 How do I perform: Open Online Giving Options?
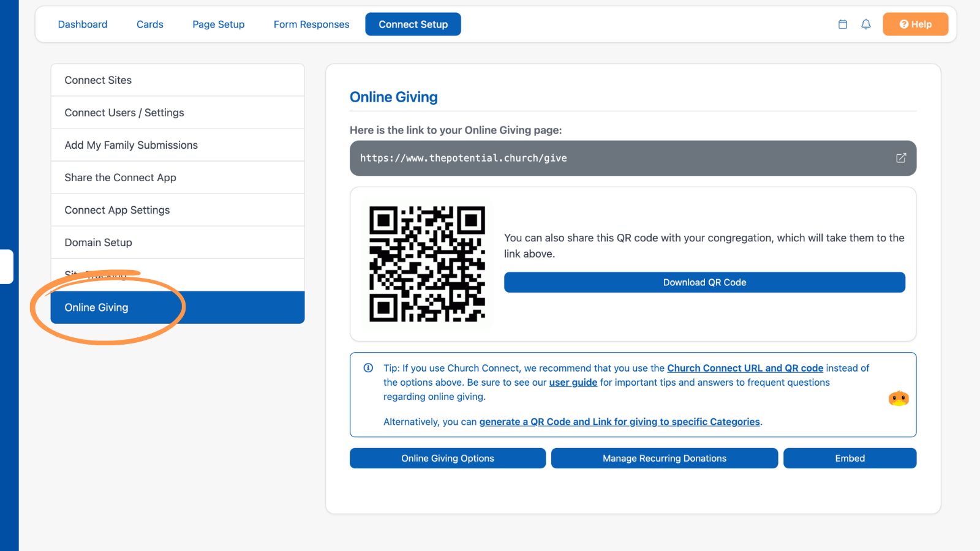click(448, 459)
